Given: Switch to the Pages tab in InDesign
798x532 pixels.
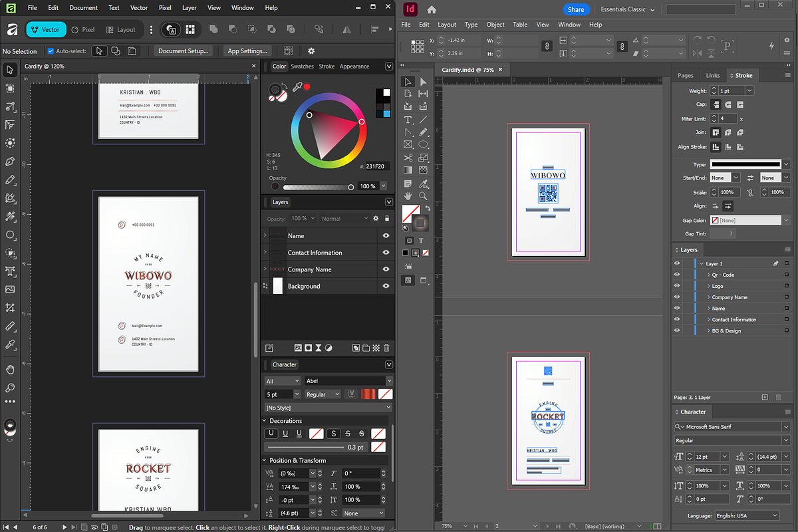Looking at the screenshot, I should click(x=686, y=76).
